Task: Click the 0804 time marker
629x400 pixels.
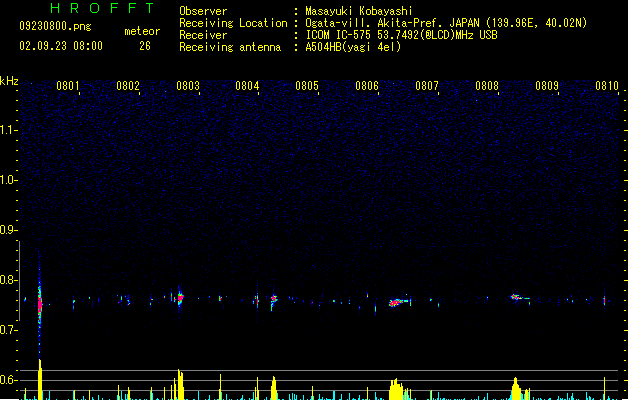Action: [247, 86]
